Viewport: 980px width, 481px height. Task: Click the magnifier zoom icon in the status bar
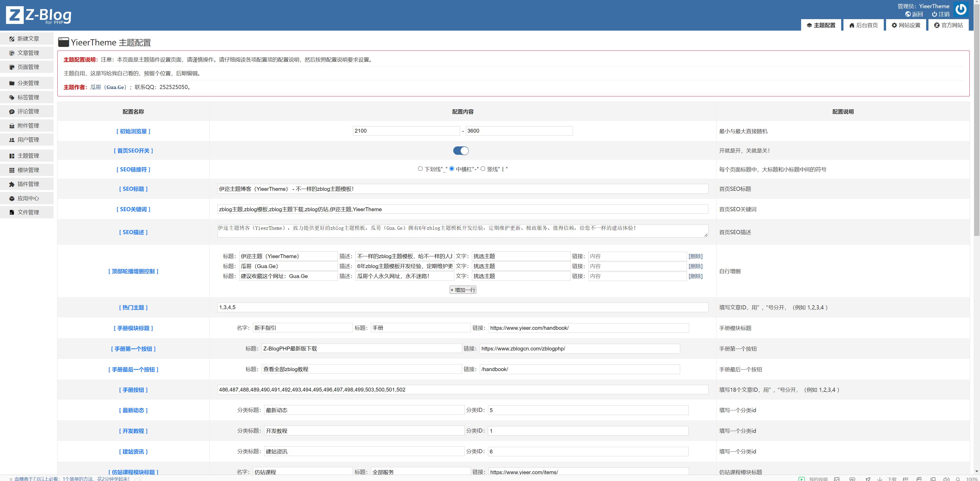958,479
